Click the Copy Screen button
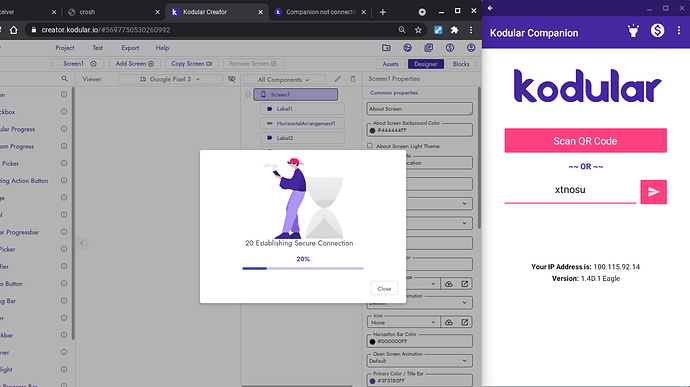690x387 pixels. tap(191, 64)
